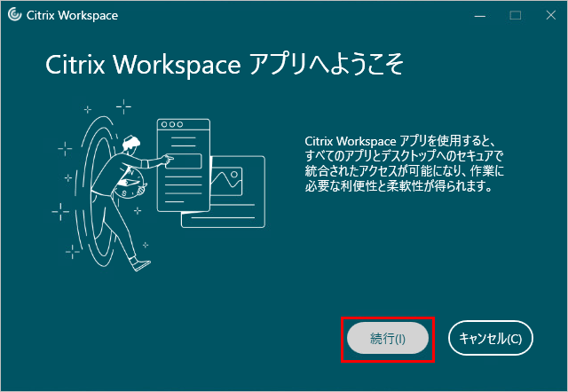Click the sparkle star at illustration top left

tap(86, 110)
